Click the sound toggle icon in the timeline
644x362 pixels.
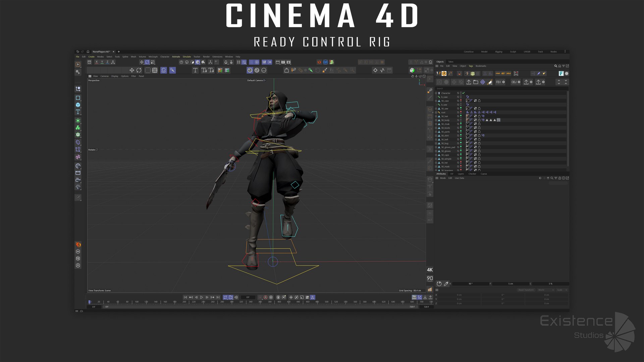pos(236,297)
